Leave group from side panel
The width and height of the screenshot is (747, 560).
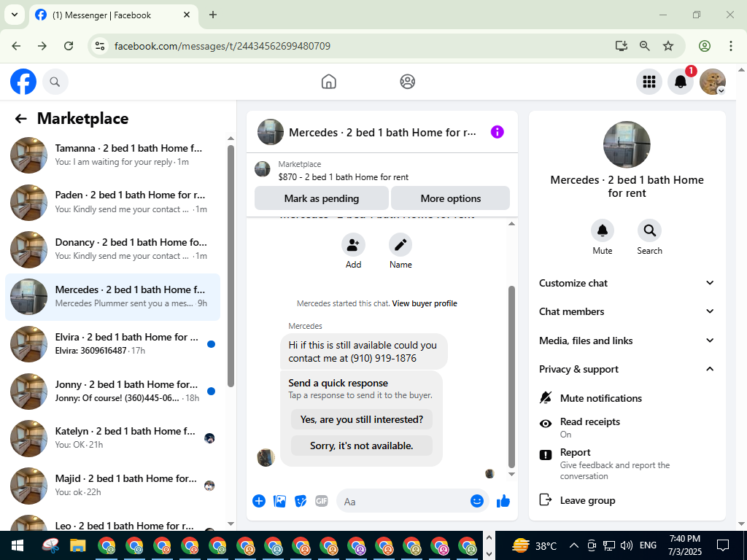(627, 500)
